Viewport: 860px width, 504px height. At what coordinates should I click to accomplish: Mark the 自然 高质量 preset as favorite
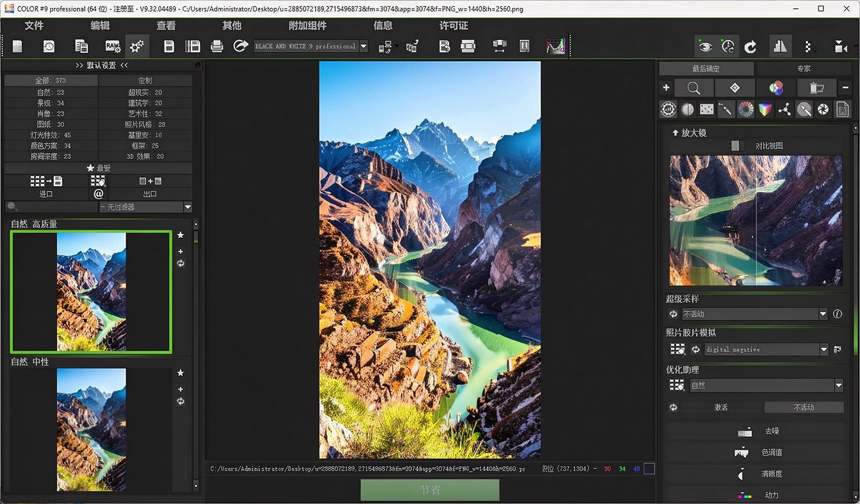(x=181, y=235)
